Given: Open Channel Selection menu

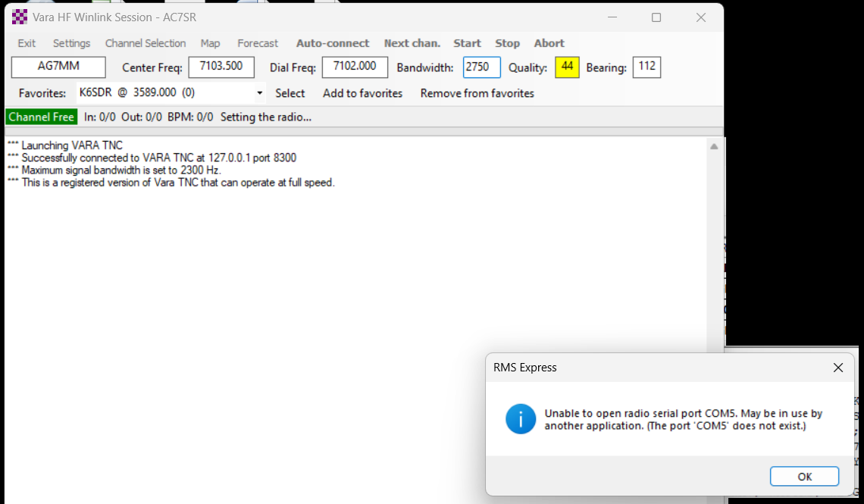Looking at the screenshot, I should click(x=146, y=43).
